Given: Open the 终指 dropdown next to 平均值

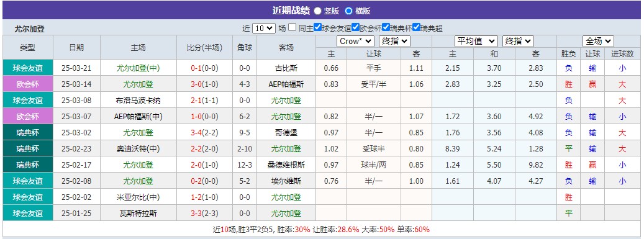Looking at the screenshot, I should pos(518,41).
